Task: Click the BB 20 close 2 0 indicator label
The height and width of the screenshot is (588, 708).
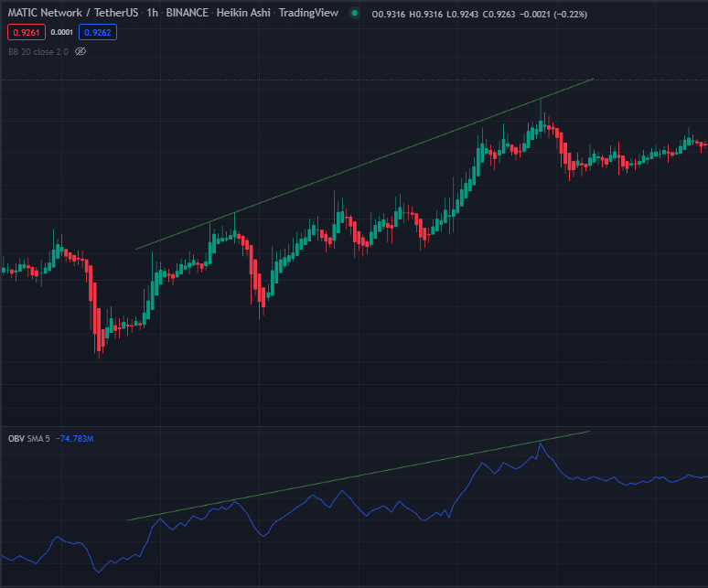Action: click(38, 52)
